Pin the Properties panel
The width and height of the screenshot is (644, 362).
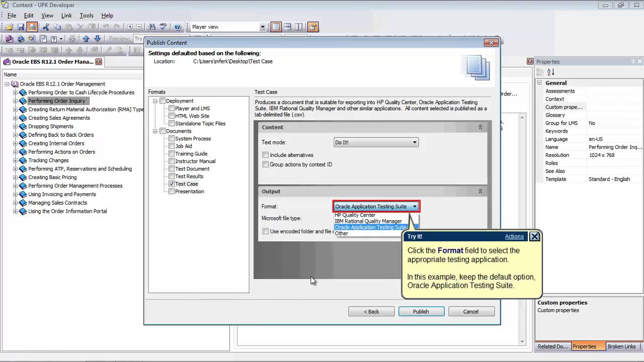click(x=633, y=62)
